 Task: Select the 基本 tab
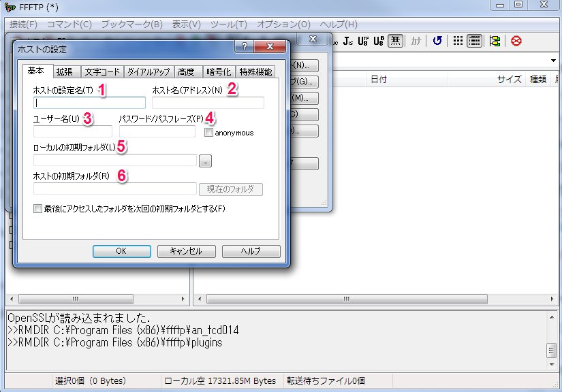tap(37, 71)
